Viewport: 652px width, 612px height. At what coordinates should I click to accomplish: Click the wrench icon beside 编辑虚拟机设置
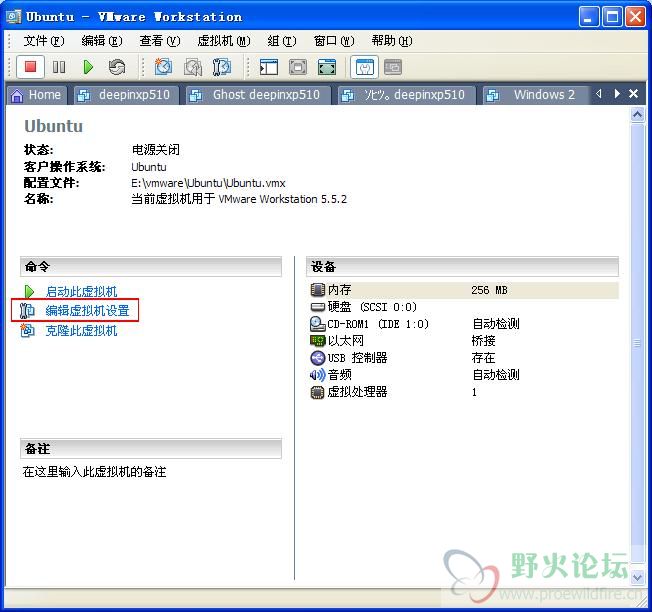click(27, 311)
